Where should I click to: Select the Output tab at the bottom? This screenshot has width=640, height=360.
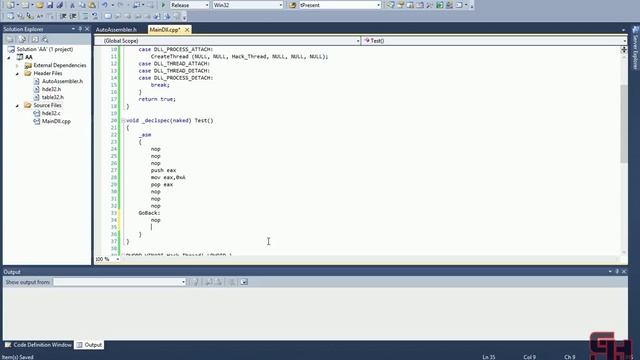89,345
